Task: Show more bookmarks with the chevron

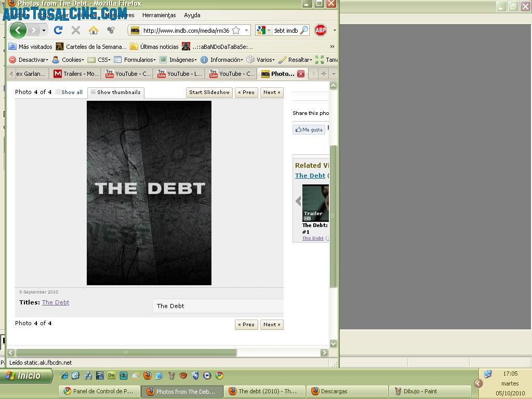Action: 332,46
